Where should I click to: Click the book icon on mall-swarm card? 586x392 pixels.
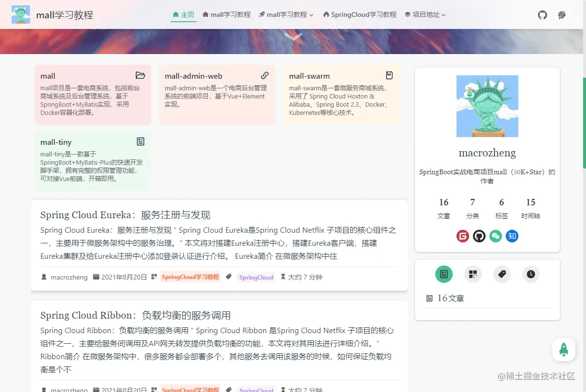click(x=389, y=75)
